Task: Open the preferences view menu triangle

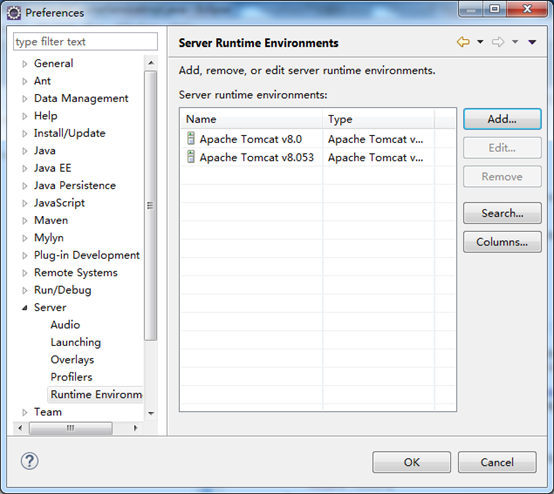Action: 532,42
